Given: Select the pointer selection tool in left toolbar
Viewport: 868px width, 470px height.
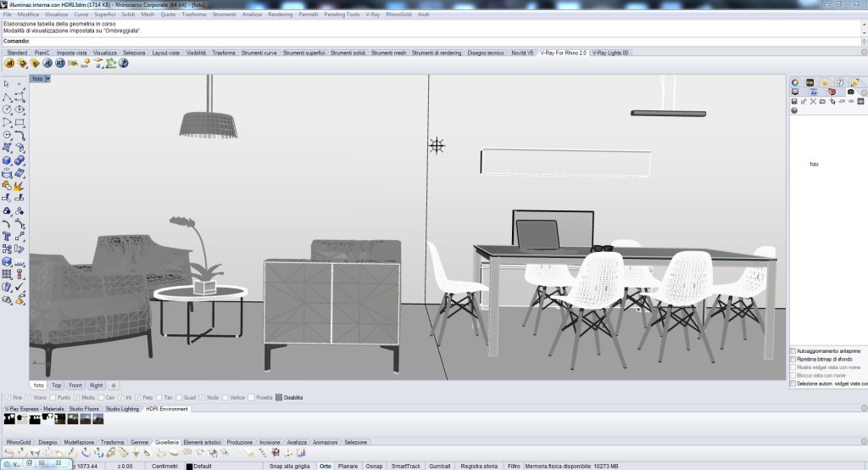Looking at the screenshot, I should [7, 84].
